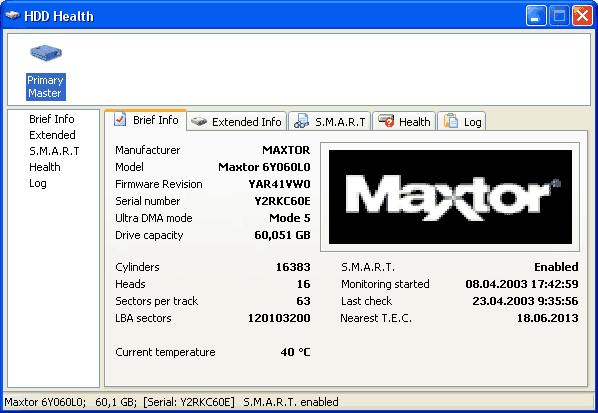Select Extended in the left list
This screenshot has width=598, height=413.
pyautogui.click(x=52, y=135)
